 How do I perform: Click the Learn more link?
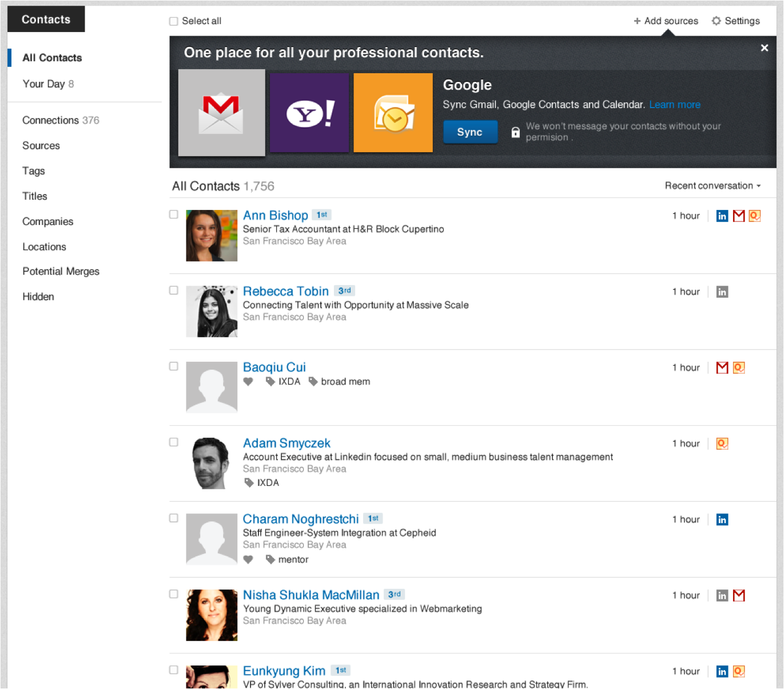pos(675,105)
